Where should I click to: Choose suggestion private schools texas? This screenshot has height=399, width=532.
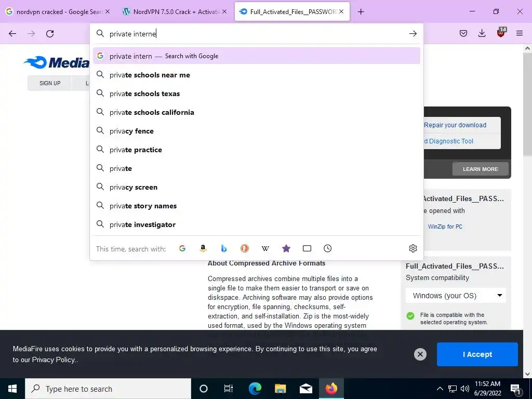[x=257, y=94]
